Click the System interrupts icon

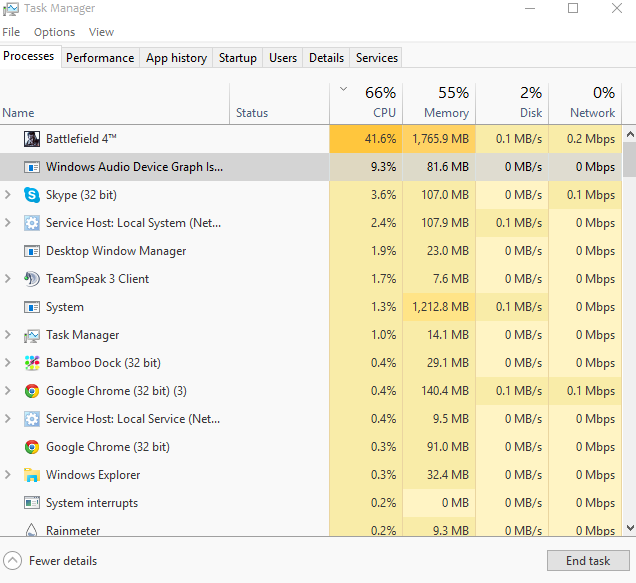[x=32, y=503]
